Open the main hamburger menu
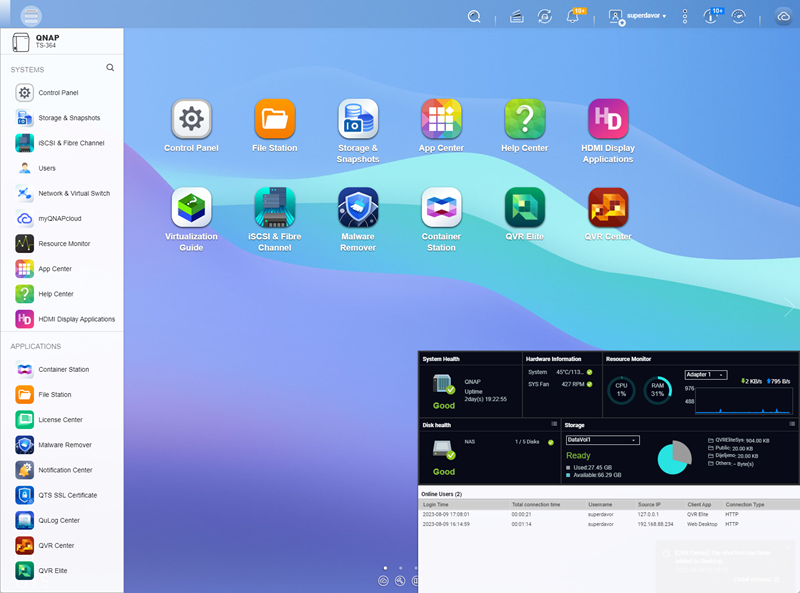The height and width of the screenshot is (593, 800). pos(32,16)
